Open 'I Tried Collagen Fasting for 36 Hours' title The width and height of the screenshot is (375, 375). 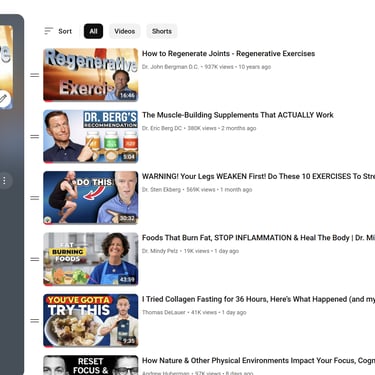tap(258, 299)
